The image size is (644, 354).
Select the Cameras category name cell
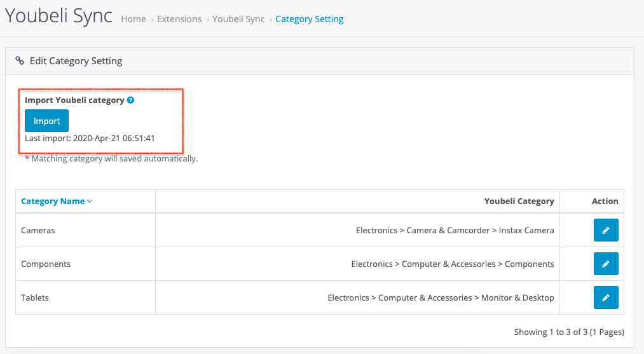[38, 230]
